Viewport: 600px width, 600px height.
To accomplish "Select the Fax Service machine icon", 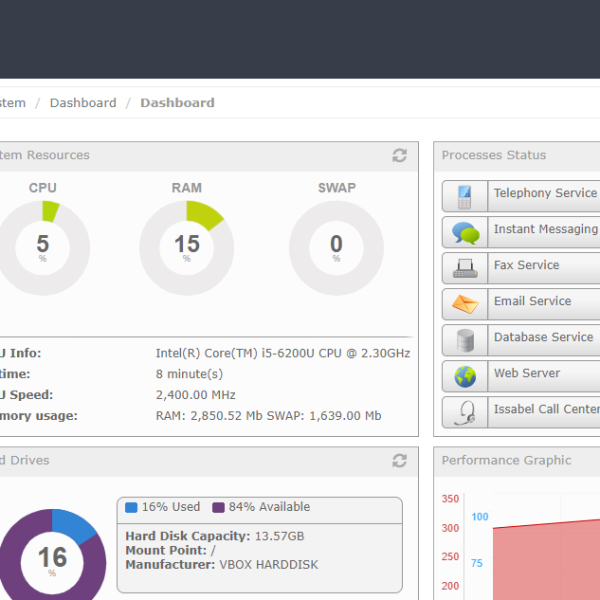I will pos(465,268).
